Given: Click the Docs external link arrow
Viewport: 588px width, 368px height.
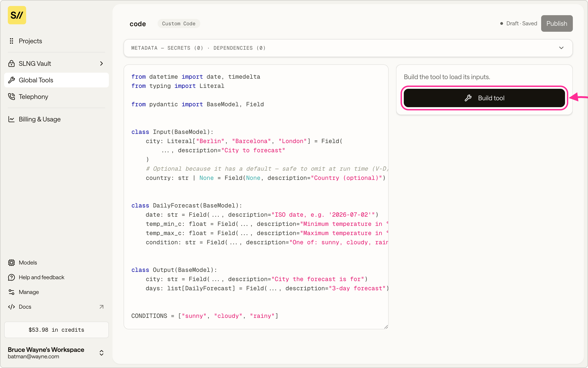Looking at the screenshot, I should tap(102, 307).
